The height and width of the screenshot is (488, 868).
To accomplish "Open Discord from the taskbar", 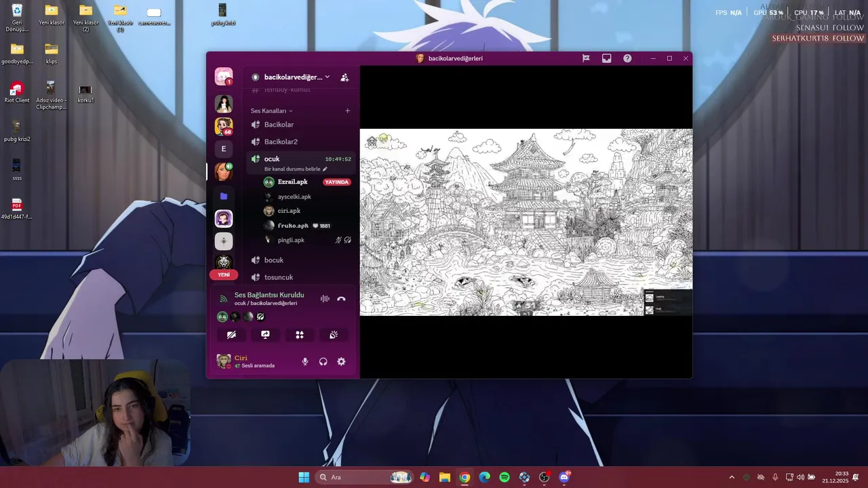I will click(564, 477).
